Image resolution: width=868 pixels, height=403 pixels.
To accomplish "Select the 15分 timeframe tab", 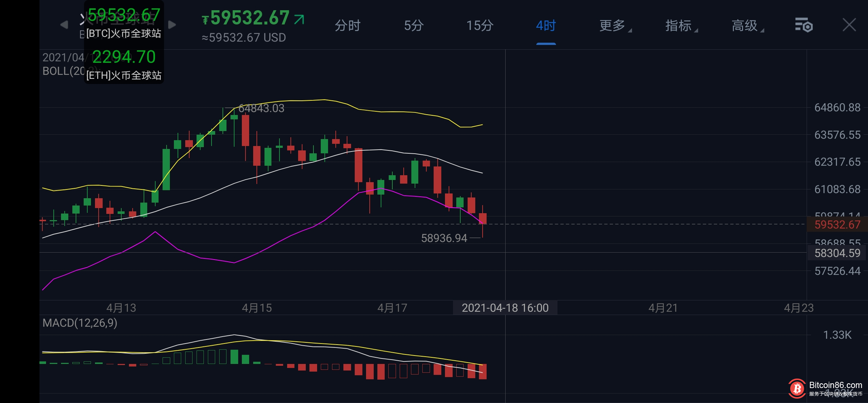I will point(480,26).
